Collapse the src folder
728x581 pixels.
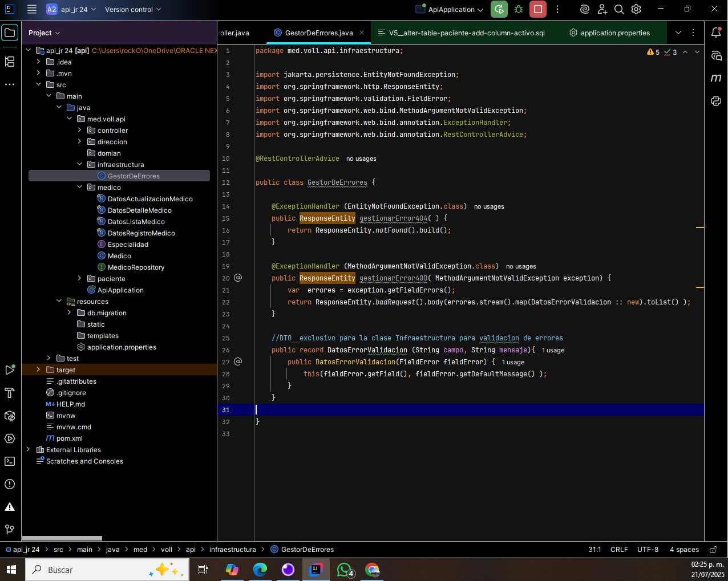(38, 84)
